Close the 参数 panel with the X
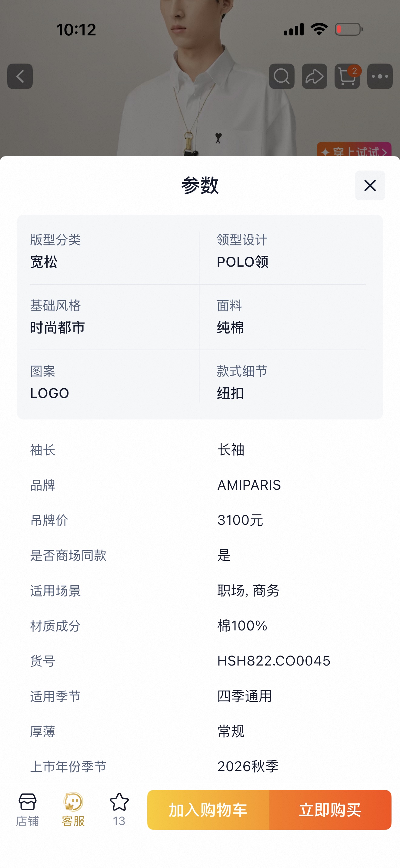The image size is (400, 868). coord(370,185)
